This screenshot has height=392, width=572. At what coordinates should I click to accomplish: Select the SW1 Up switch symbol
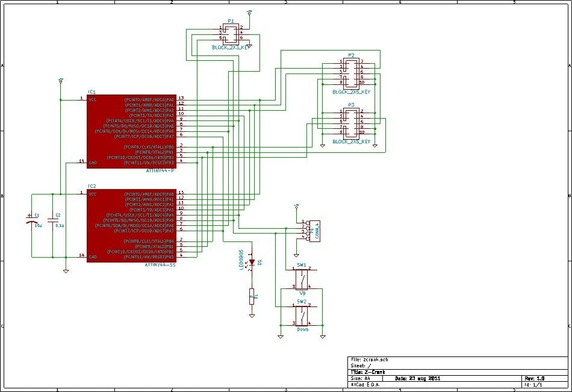pos(302,278)
